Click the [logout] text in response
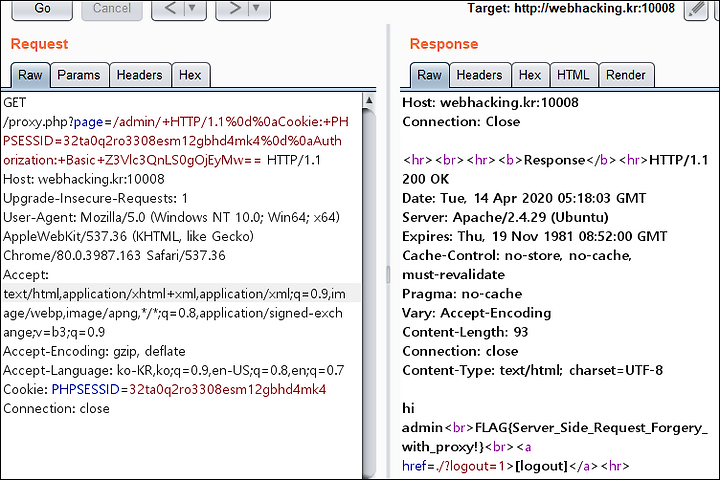720x480 pixels. (x=542, y=466)
